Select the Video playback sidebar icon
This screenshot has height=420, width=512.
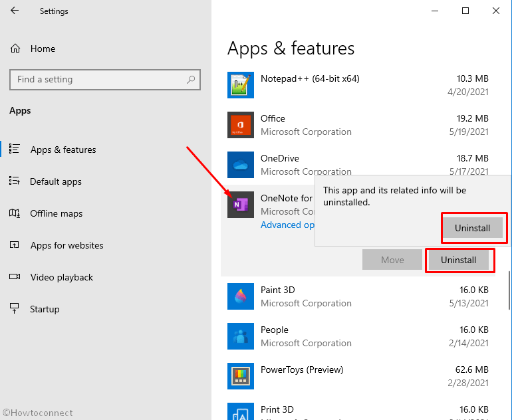[x=15, y=276]
